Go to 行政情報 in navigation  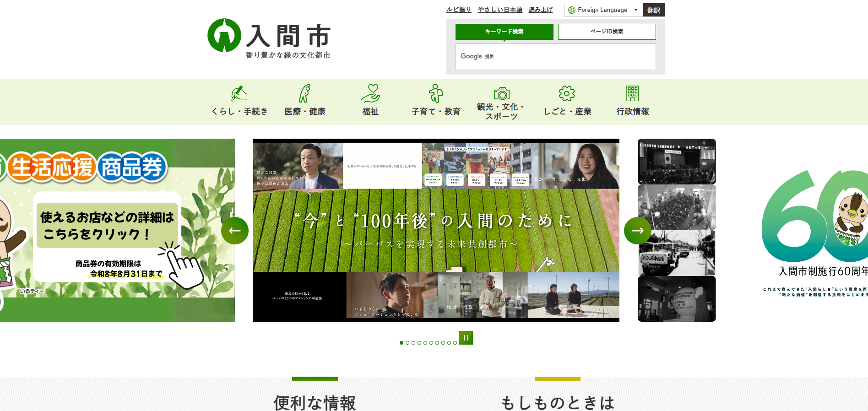(633, 101)
